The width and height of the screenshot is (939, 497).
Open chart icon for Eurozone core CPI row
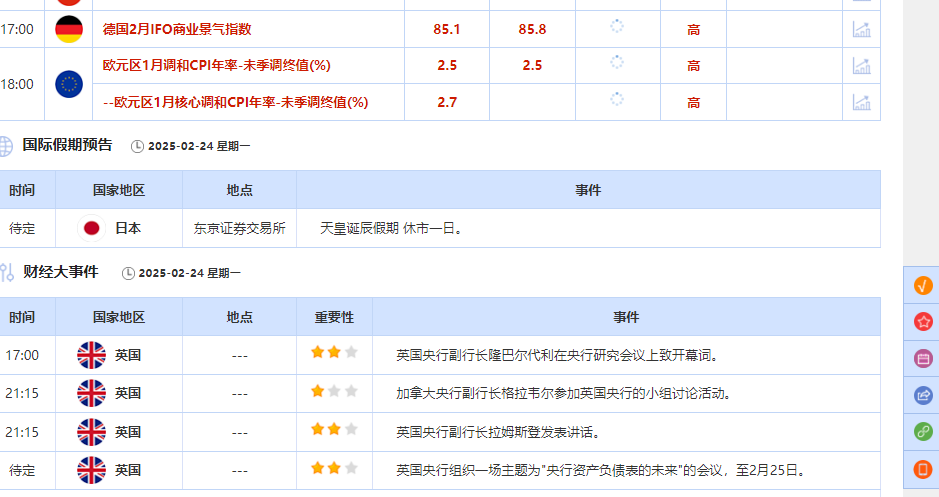[x=860, y=101]
